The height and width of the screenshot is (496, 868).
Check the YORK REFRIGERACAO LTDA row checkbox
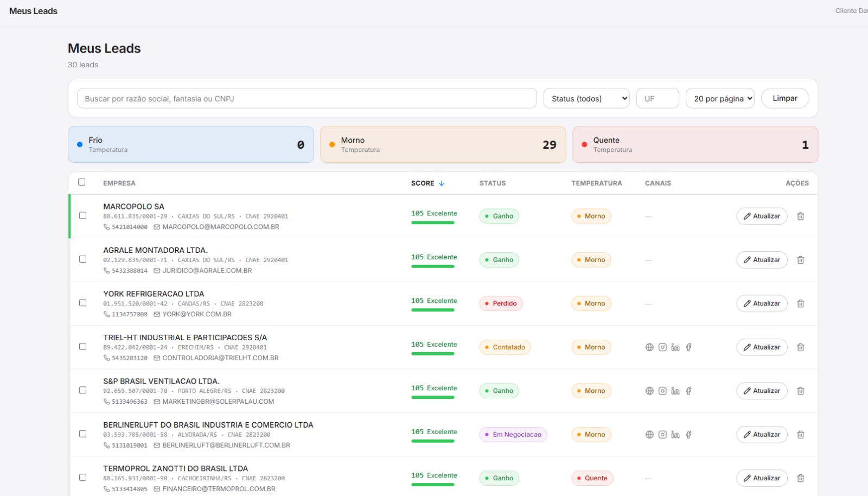click(x=83, y=303)
